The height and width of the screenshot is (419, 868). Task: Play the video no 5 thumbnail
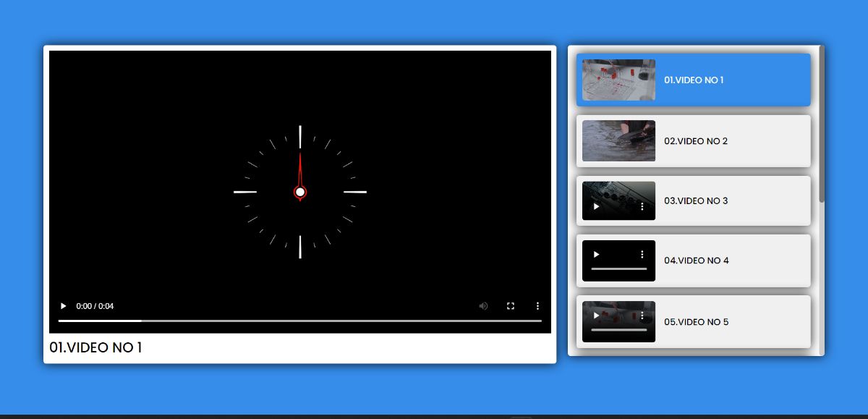pyautogui.click(x=597, y=316)
